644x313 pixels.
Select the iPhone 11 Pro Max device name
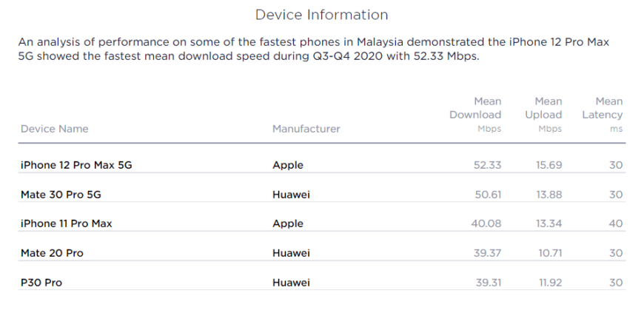coord(66,223)
